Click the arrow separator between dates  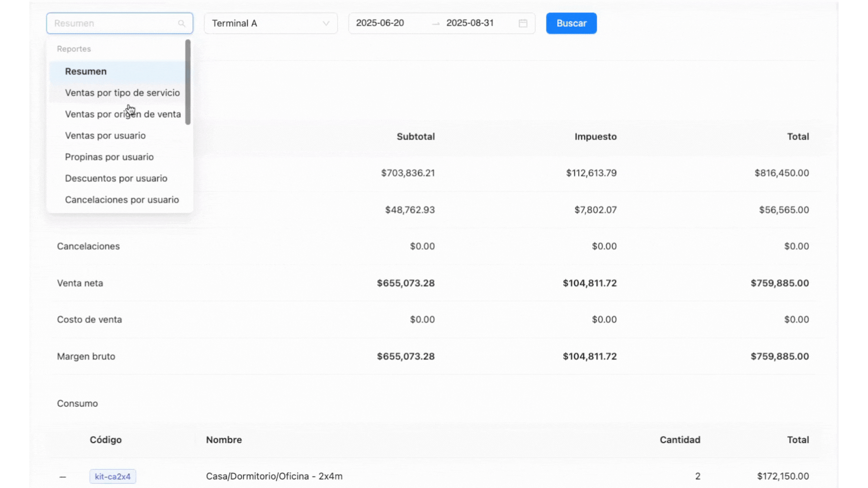coord(435,23)
